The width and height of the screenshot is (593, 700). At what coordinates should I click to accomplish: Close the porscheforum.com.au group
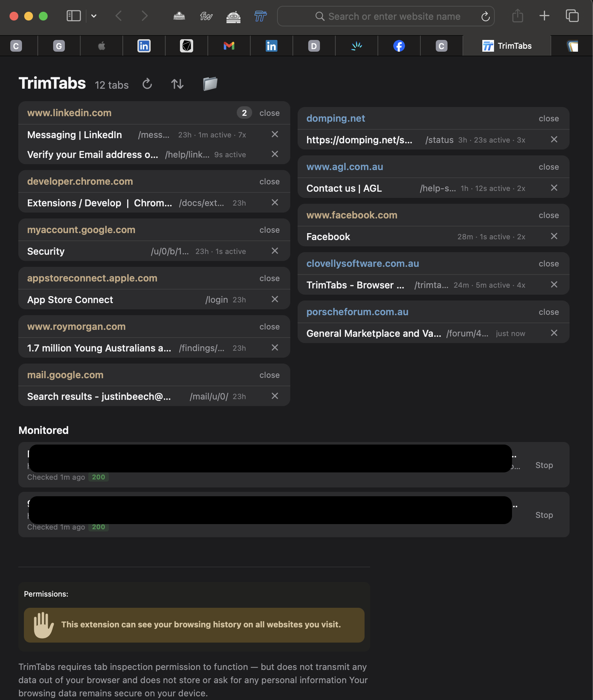pos(549,312)
